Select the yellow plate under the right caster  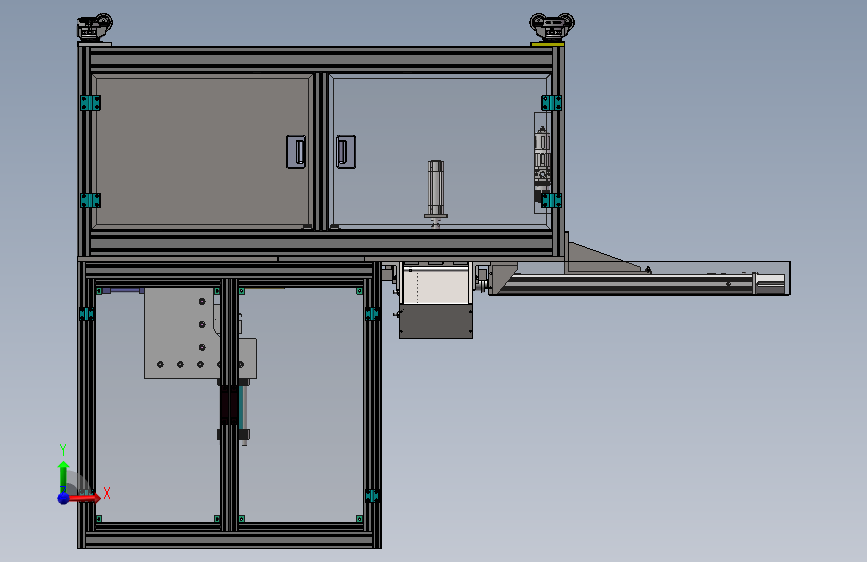coord(547,44)
